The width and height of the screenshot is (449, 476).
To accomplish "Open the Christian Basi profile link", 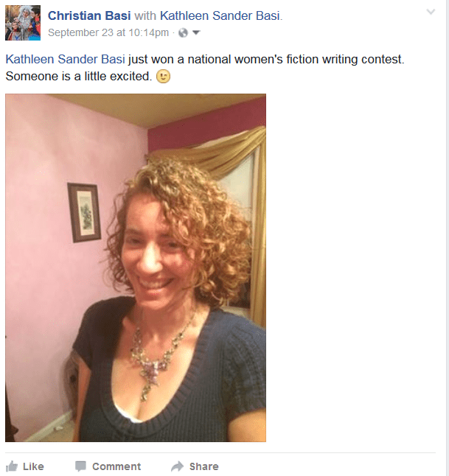I will (x=89, y=15).
